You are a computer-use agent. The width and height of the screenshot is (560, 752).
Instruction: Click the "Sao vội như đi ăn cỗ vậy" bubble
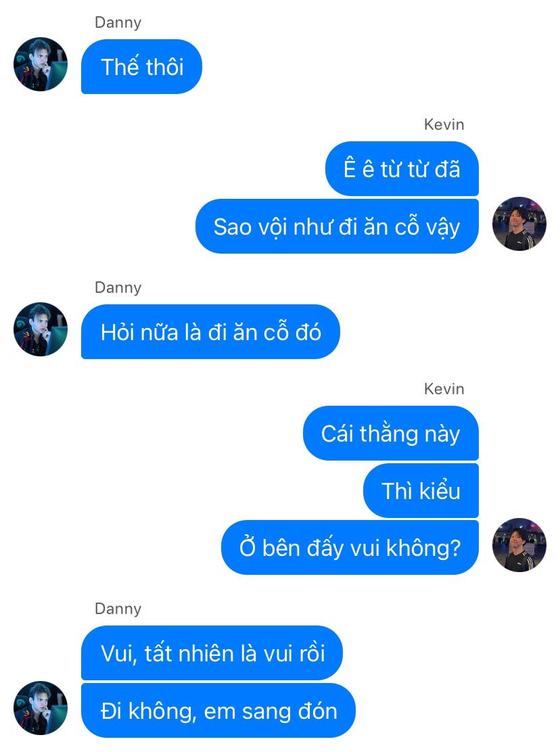pos(337,227)
